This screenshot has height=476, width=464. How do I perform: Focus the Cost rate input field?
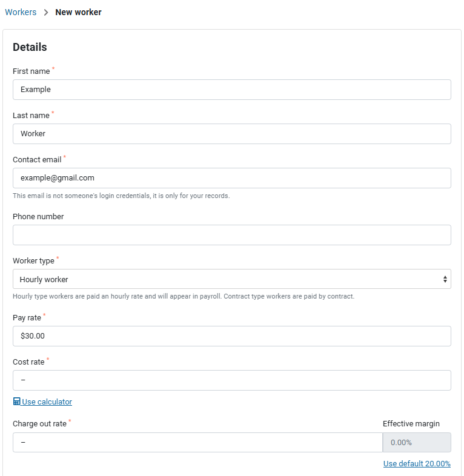tap(231, 380)
